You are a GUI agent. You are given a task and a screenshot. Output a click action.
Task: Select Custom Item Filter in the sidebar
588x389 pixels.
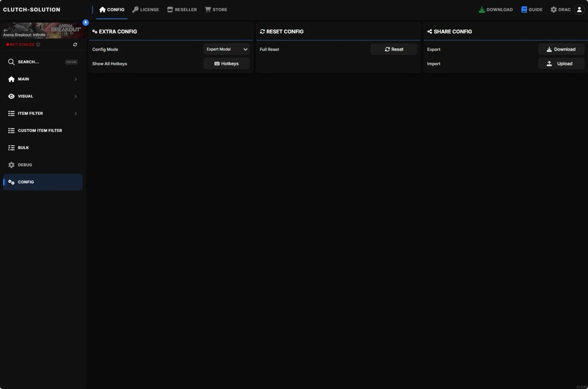click(x=40, y=131)
